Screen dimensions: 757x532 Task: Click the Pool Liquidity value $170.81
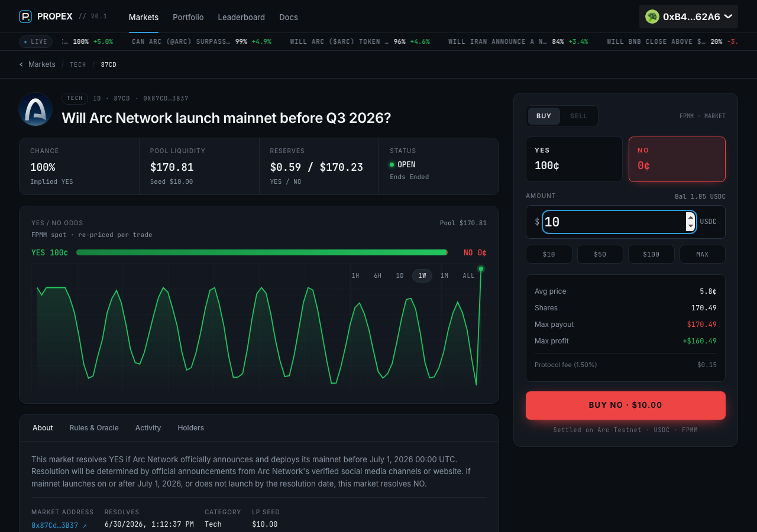[172, 167]
